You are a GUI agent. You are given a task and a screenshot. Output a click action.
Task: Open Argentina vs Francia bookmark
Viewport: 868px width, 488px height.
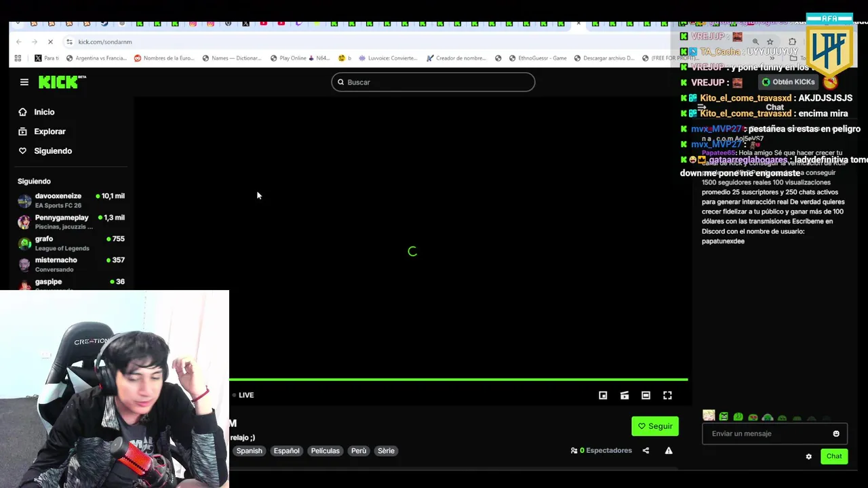point(96,58)
